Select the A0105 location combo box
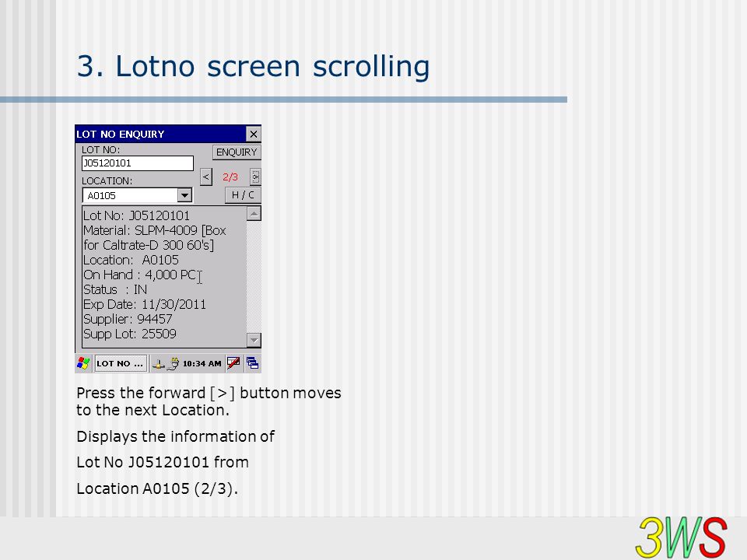The image size is (747, 560). pyautogui.click(x=137, y=195)
